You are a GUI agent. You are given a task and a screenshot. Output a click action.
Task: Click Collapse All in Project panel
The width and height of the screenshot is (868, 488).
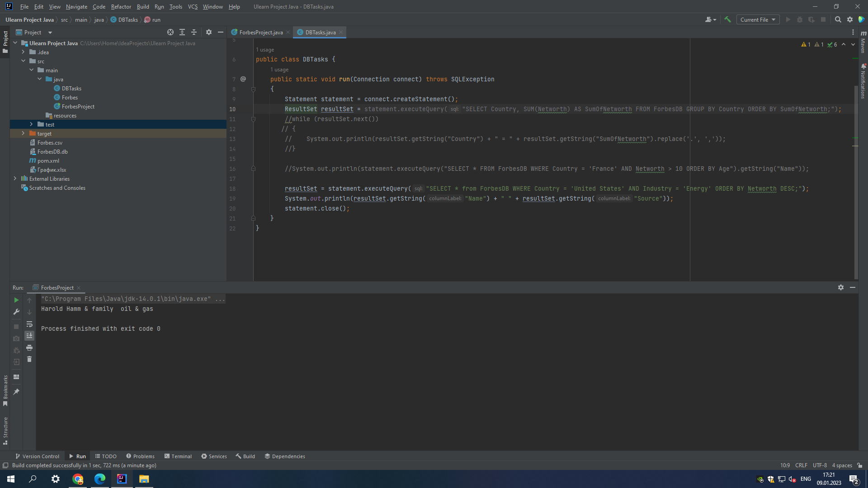click(194, 32)
